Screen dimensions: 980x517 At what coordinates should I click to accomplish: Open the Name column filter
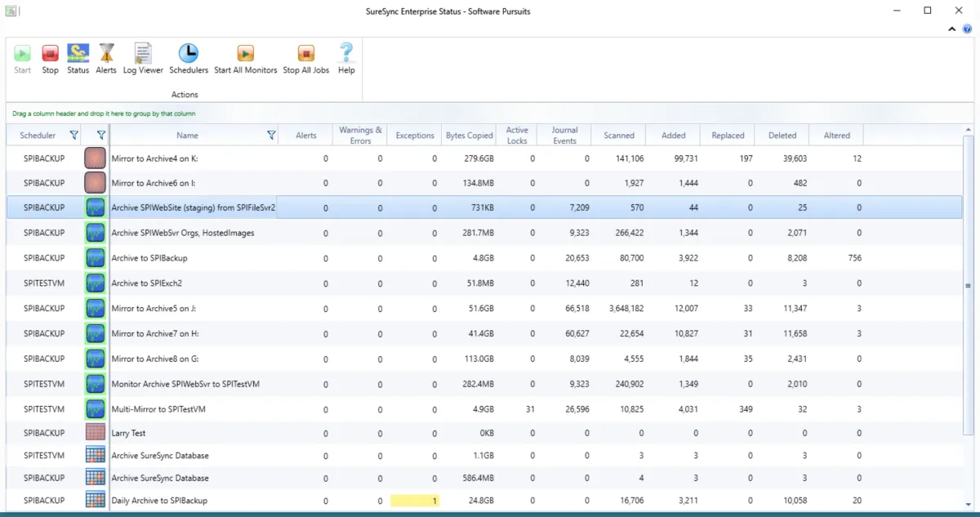pyautogui.click(x=271, y=136)
